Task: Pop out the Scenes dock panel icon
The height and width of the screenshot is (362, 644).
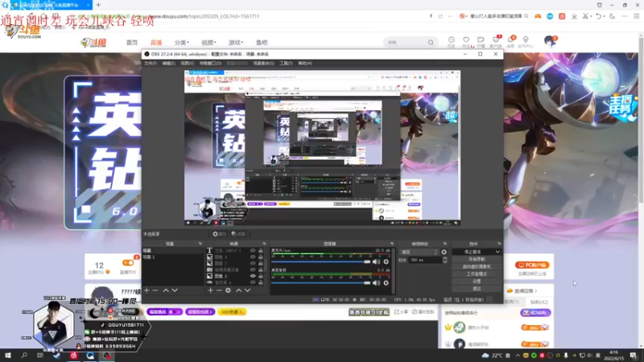Action: pyautogui.click(x=200, y=244)
